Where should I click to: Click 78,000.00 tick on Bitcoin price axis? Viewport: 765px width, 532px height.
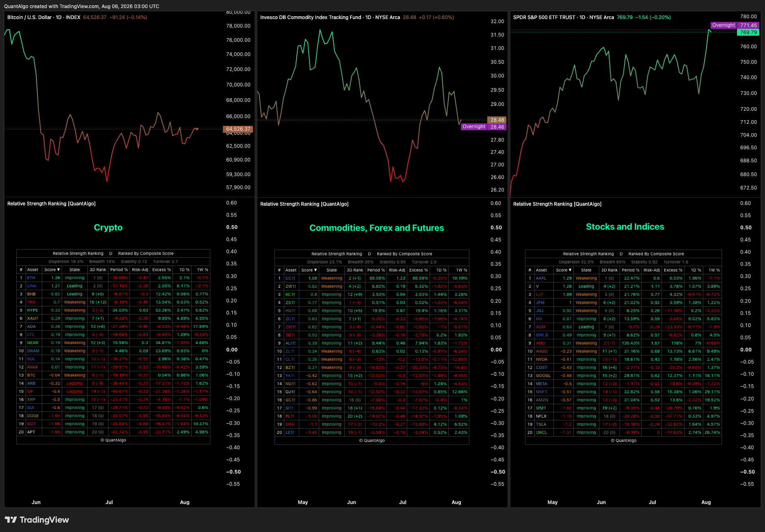pos(238,26)
